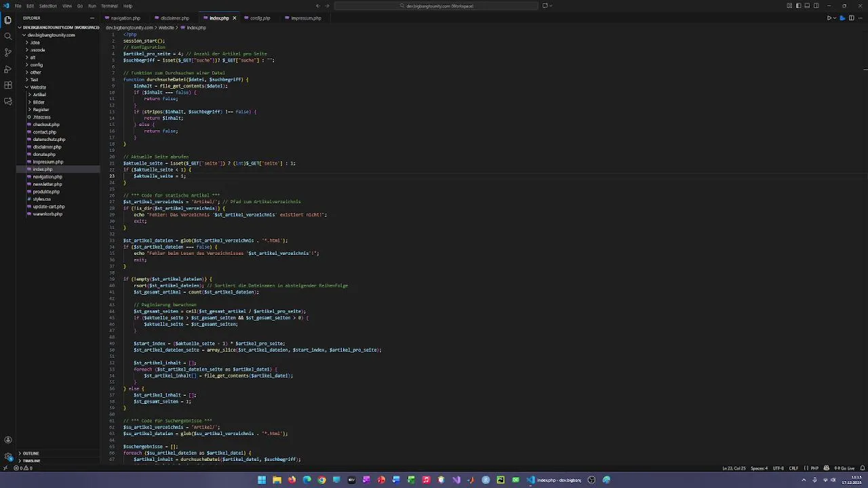The image size is (868, 488).
Task: Run the PHP file with play icon
Action: tap(829, 18)
